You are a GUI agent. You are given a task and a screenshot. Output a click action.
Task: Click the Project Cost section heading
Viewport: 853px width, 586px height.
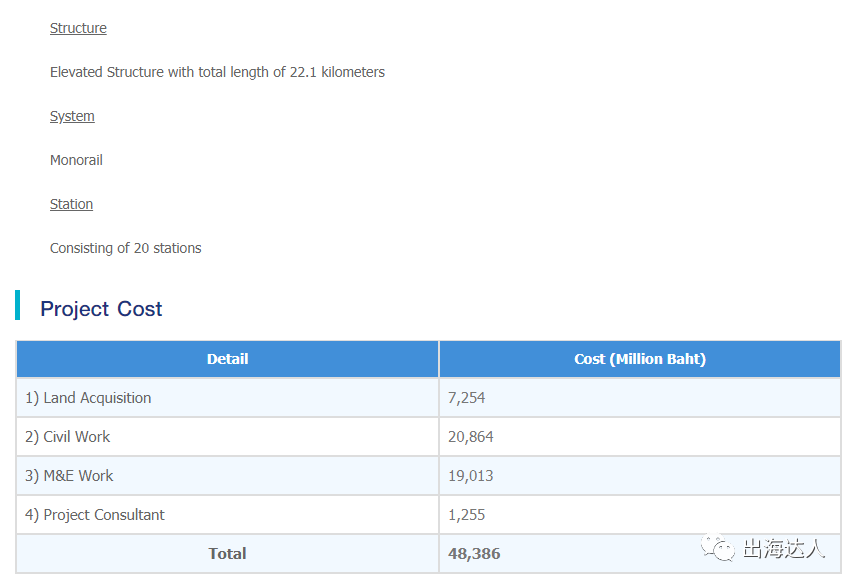tap(101, 309)
